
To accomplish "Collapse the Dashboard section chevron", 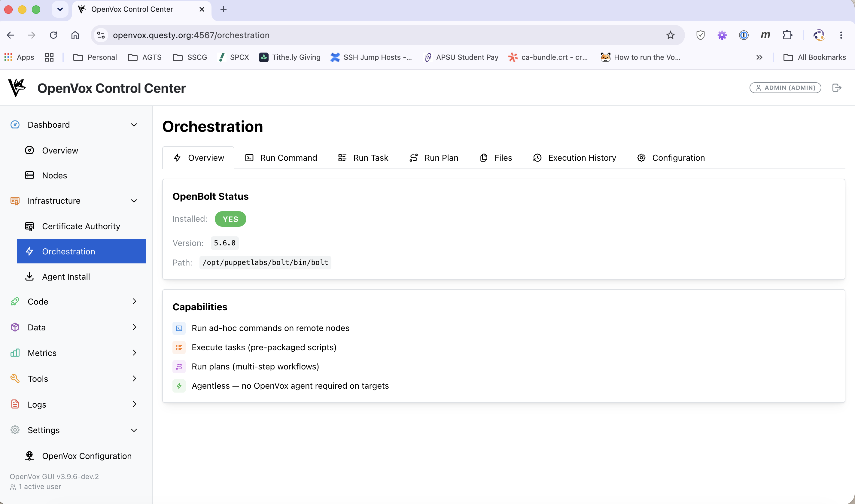I will click(134, 125).
